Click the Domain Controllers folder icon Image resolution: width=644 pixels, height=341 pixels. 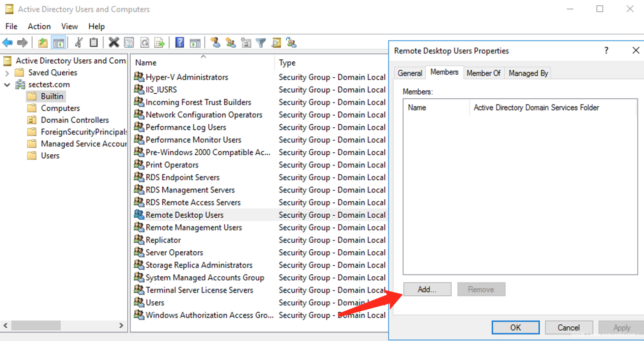click(32, 120)
